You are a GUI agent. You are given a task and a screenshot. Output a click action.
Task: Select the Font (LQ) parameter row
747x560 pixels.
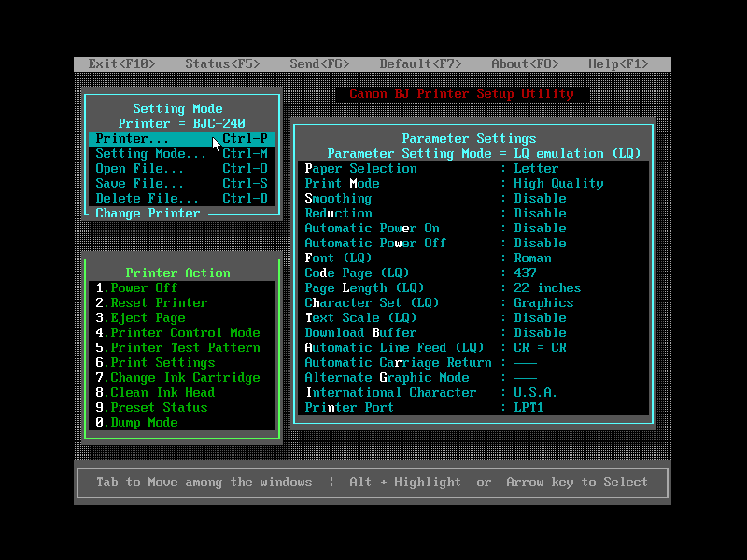473,259
